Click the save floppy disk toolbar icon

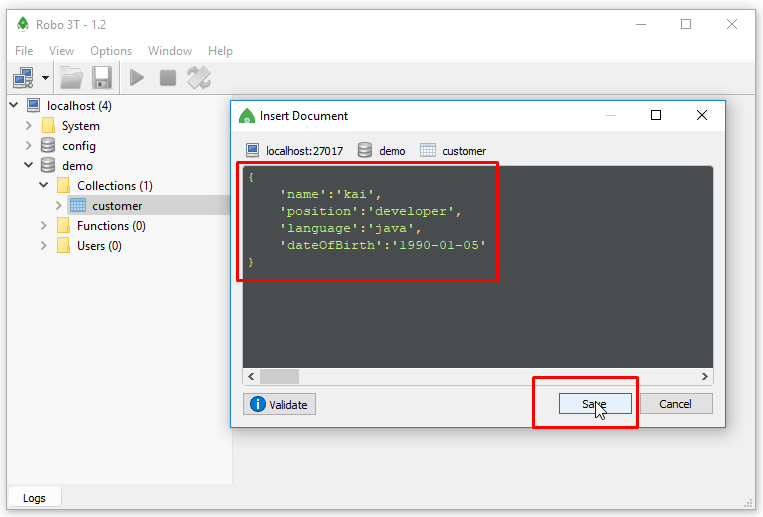102,78
